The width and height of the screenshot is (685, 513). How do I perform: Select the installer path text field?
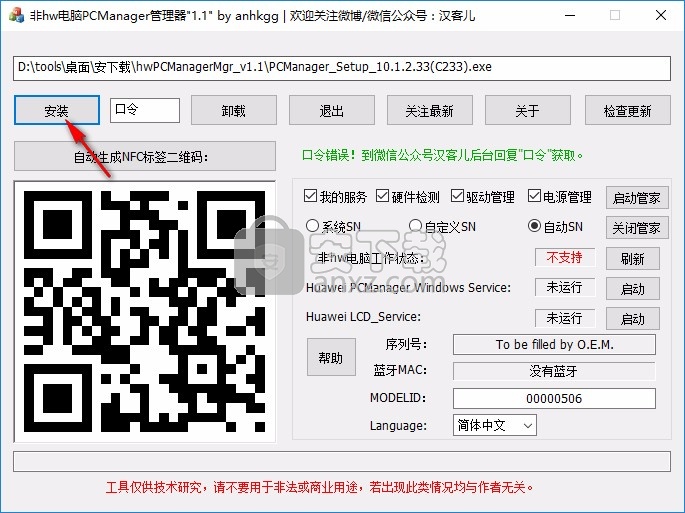(x=342, y=68)
